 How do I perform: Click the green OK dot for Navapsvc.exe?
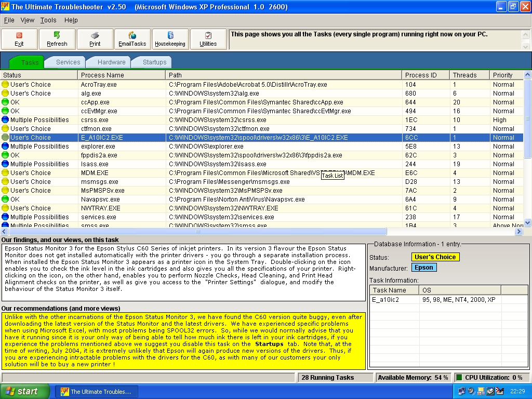pos(5,199)
